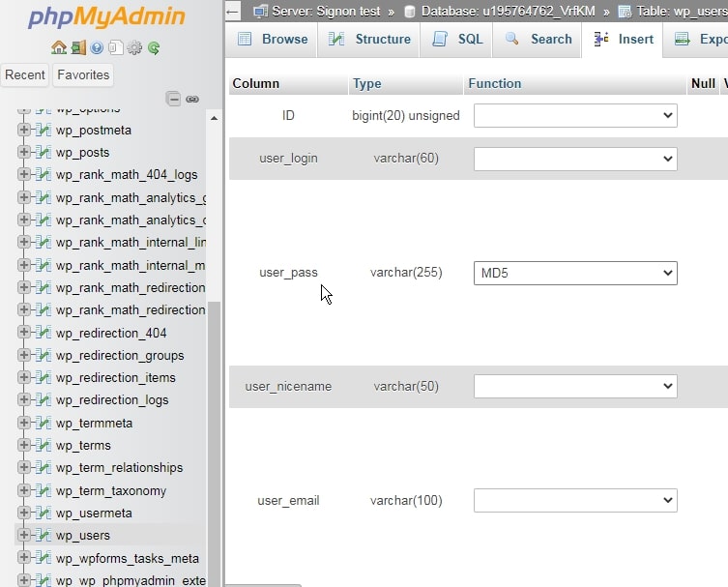Viewport: 728px width, 587px height.
Task: Expand the wp_postmeta tree node
Action: pyautogui.click(x=24, y=130)
